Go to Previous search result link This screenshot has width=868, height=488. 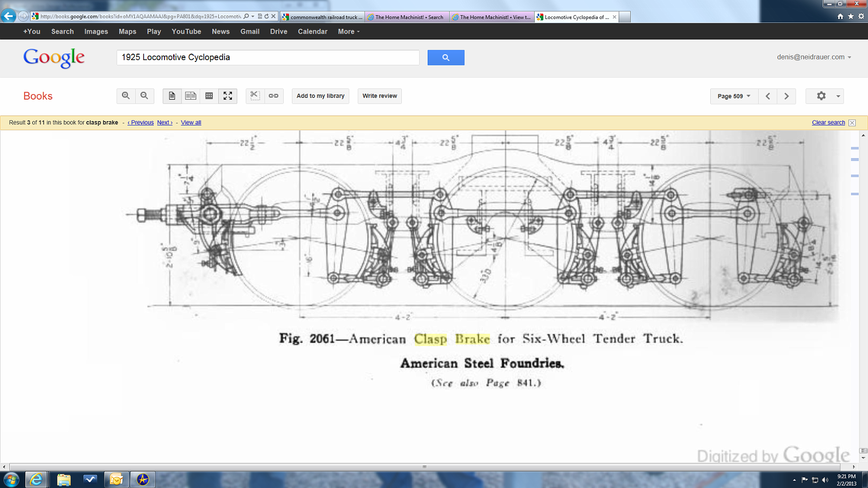141,122
